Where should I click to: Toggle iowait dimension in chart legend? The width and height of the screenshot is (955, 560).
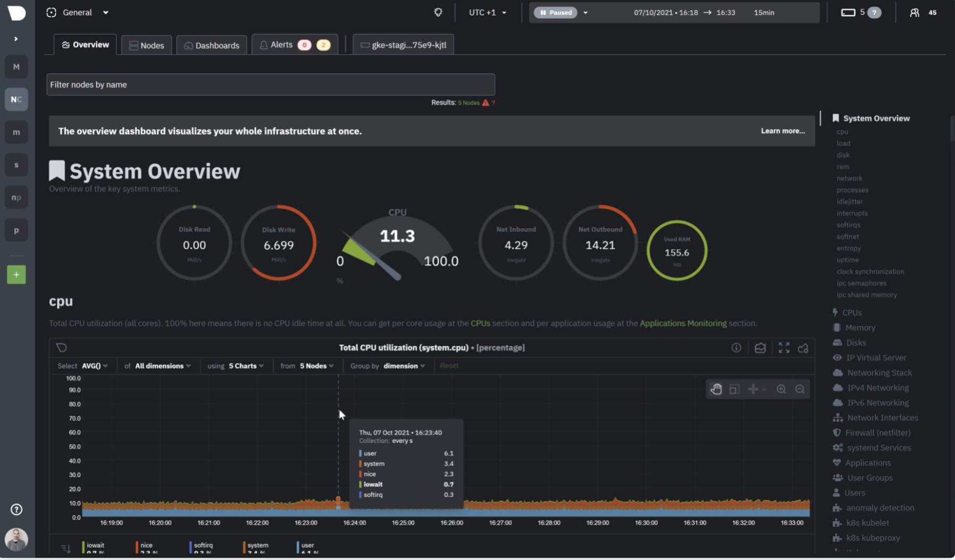pos(95,545)
